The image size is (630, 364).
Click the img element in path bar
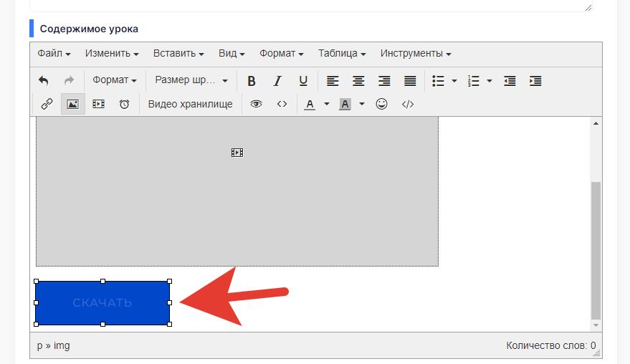coord(62,345)
